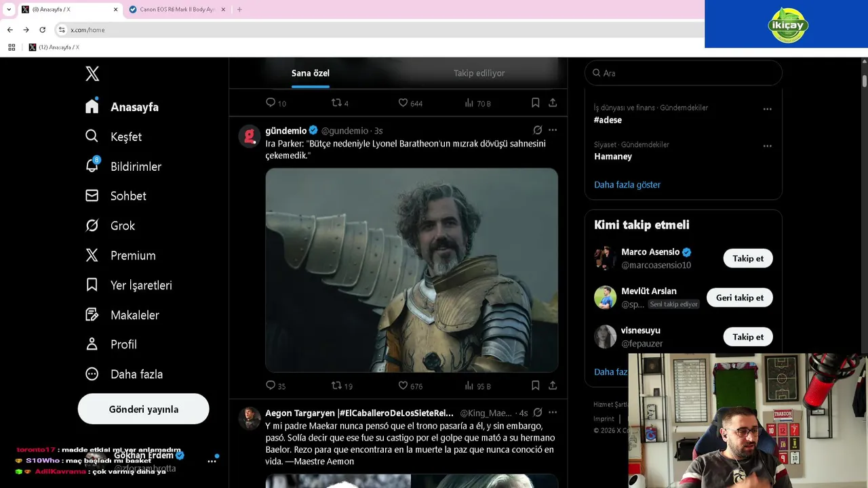Screen dimensions: 868x488
Task: Click the page vertical scrollbar
Action: pyautogui.click(x=865, y=81)
